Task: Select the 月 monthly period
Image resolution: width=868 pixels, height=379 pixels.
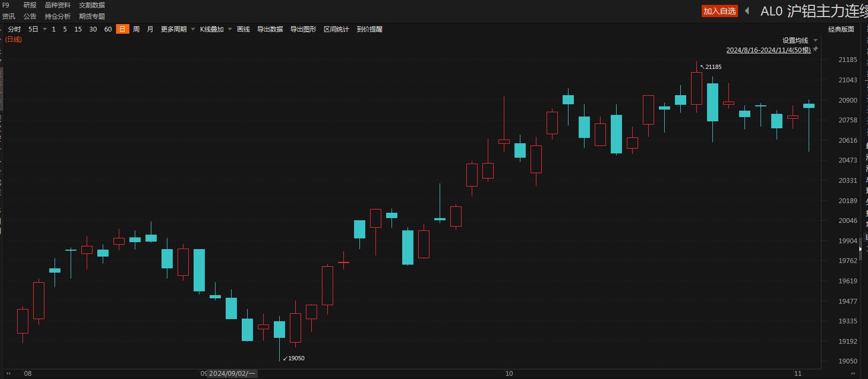Action: pos(150,29)
